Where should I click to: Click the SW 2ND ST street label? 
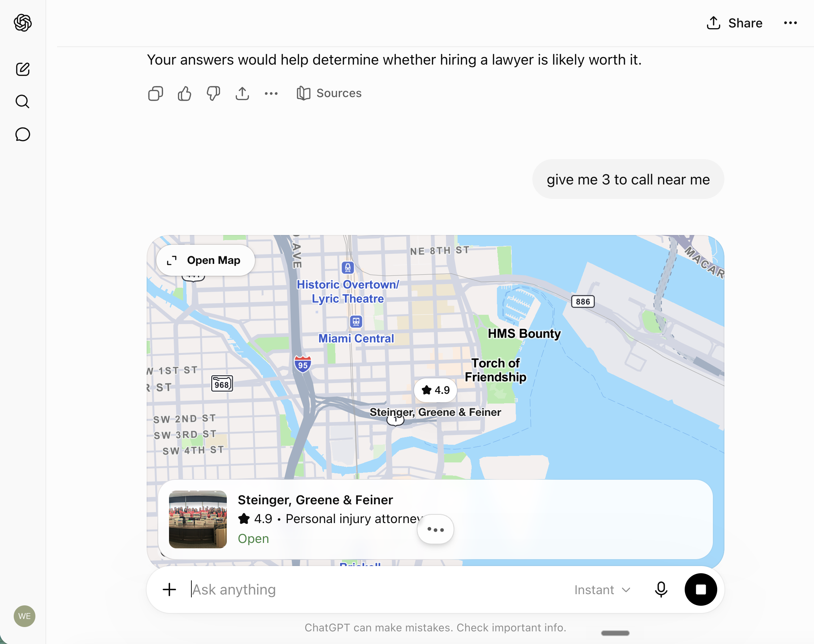pos(185,418)
